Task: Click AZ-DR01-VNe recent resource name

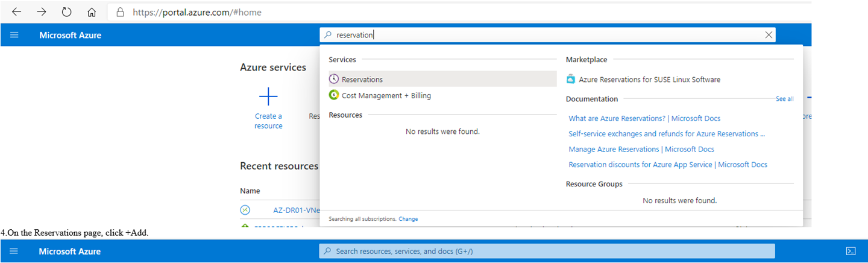Action: (296, 210)
